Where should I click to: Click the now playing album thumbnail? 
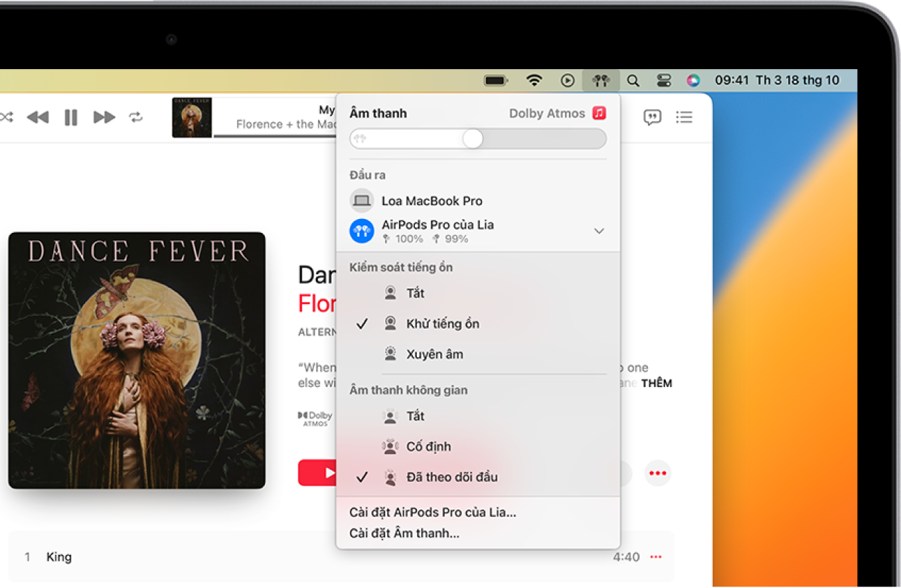click(x=192, y=117)
